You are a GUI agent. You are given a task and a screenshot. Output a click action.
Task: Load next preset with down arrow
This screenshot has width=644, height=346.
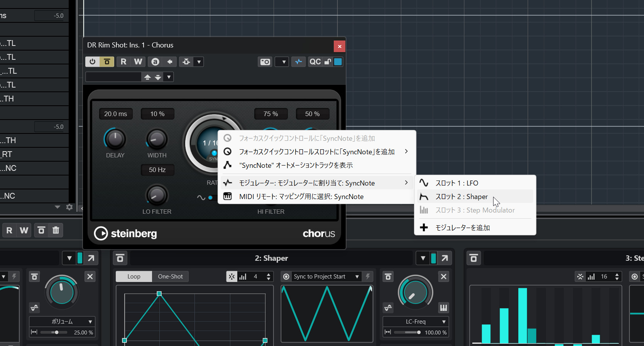pos(158,77)
